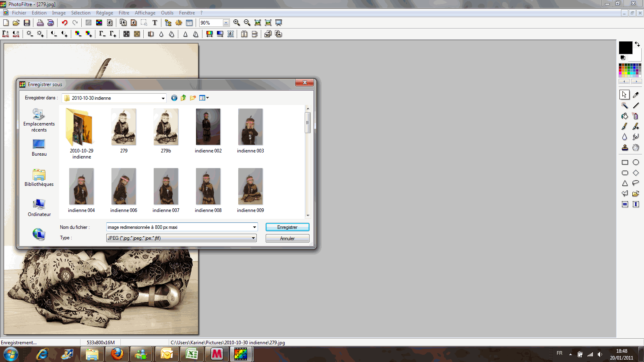The height and width of the screenshot is (362, 644).
Task: Open the Réglage menu
Action: pos(104,13)
